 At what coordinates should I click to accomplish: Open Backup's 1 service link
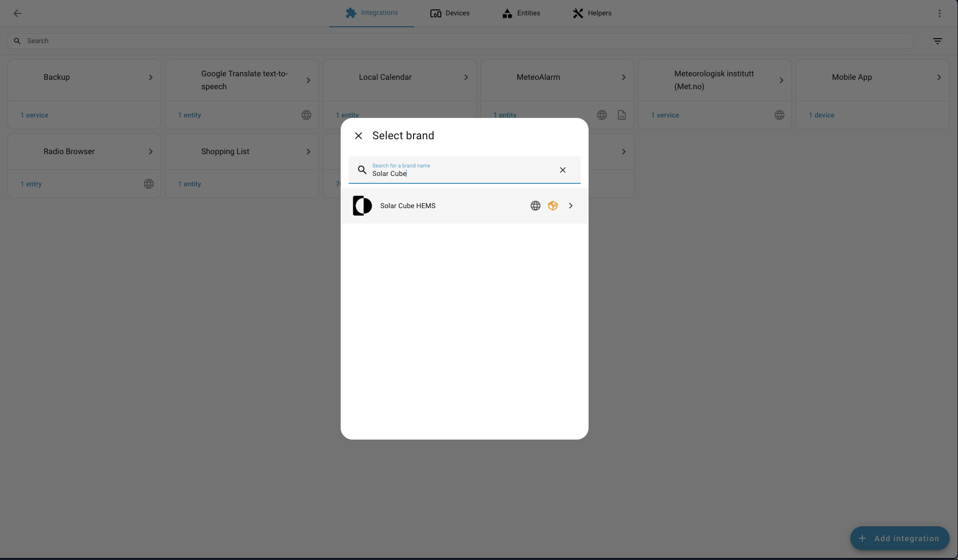34,115
